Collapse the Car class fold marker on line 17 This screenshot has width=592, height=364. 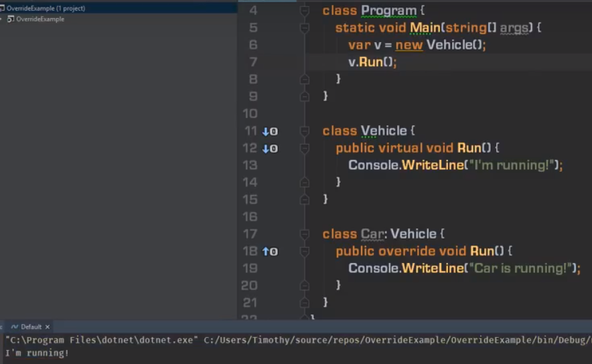point(304,234)
